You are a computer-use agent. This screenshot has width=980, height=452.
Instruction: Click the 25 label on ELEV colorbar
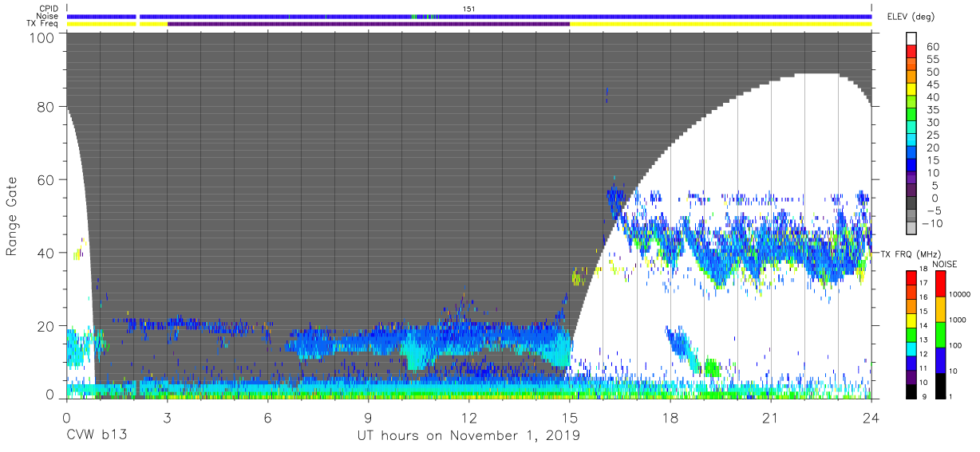933,135
